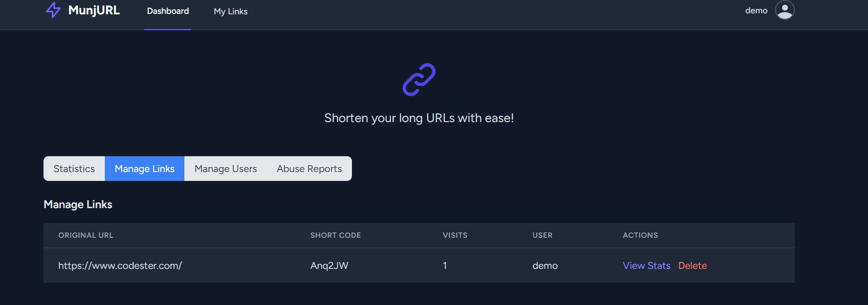Open the My Links page
This screenshot has width=868, height=305.
[x=230, y=11]
